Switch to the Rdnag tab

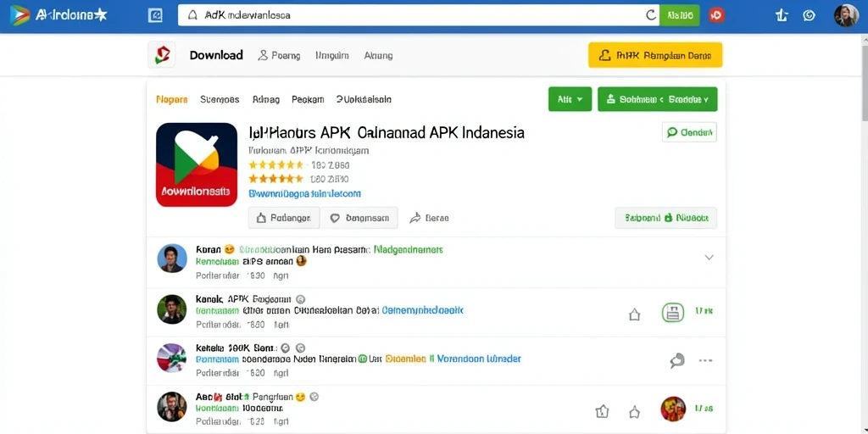tap(265, 100)
